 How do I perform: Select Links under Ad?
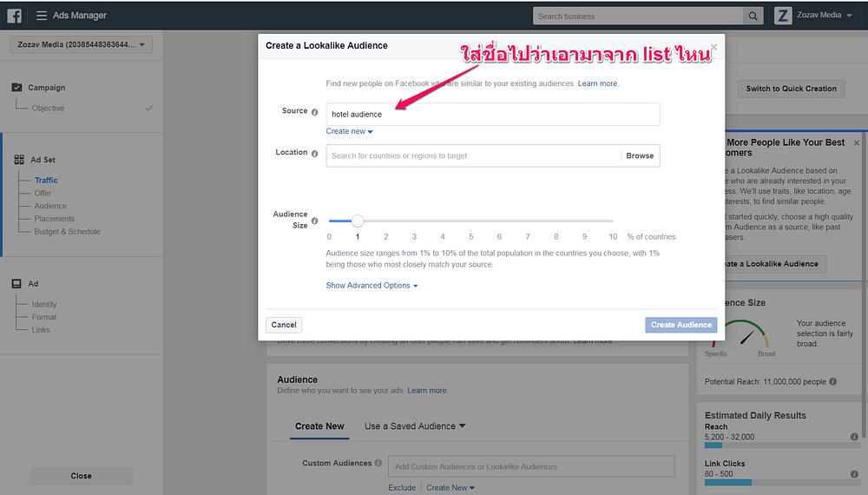point(41,329)
